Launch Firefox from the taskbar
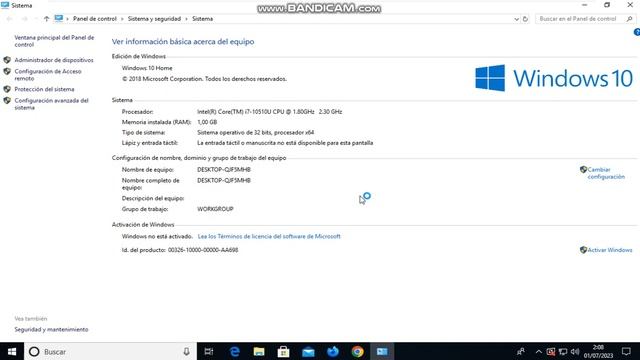 coord(333,351)
